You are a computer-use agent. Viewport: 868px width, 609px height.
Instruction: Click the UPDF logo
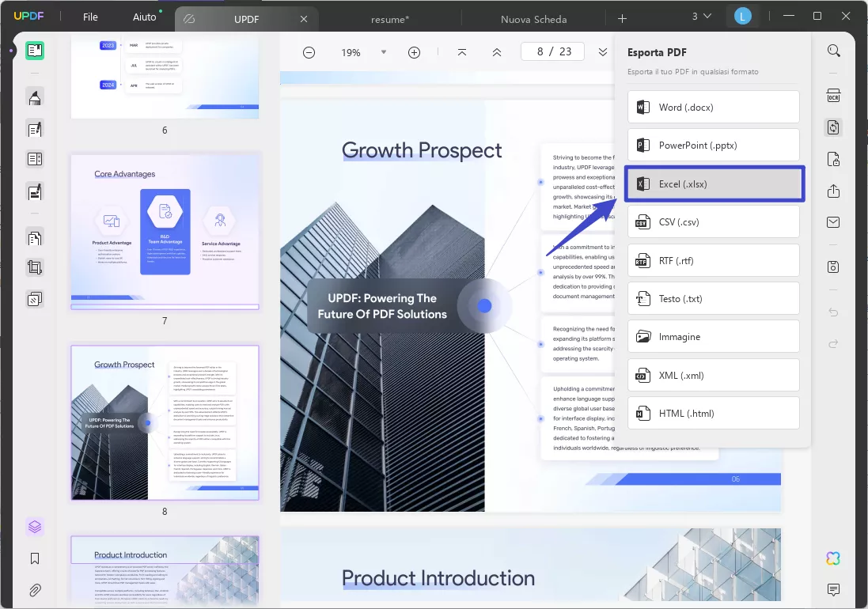(x=28, y=16)
